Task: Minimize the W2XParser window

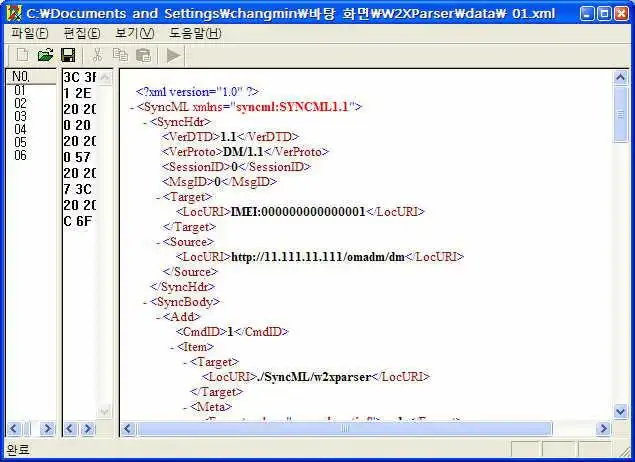Action: point(587,14)
